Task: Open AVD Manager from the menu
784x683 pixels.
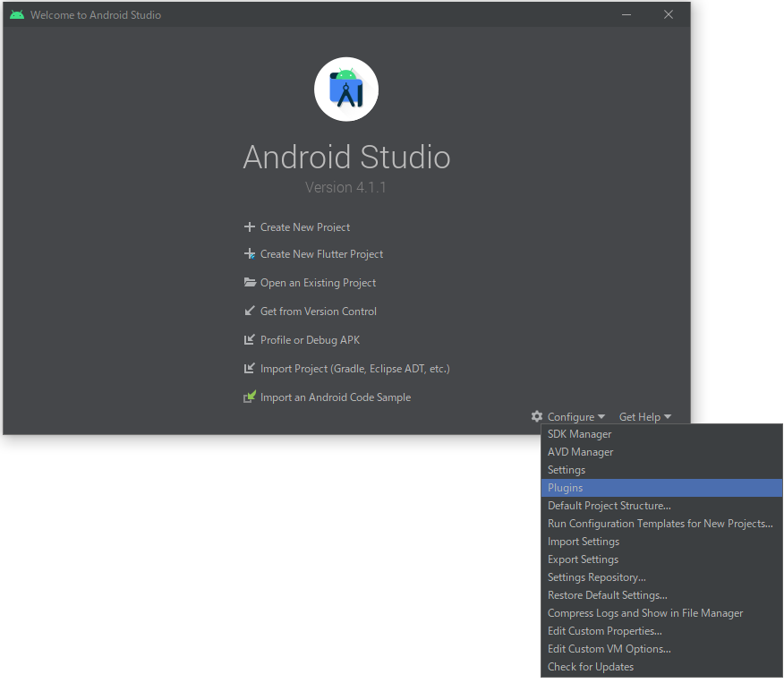Action: [x=661, y=452]
